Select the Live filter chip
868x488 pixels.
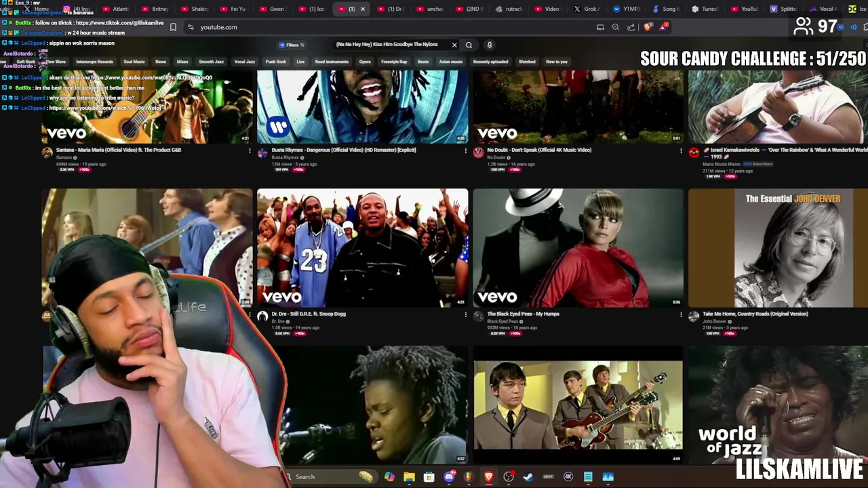tap(300, 62)
